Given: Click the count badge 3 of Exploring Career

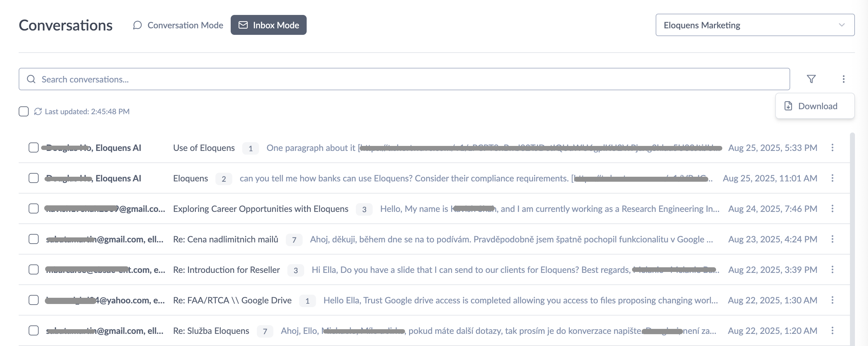Looking at the screenshot, I should (x=364, y=209).
